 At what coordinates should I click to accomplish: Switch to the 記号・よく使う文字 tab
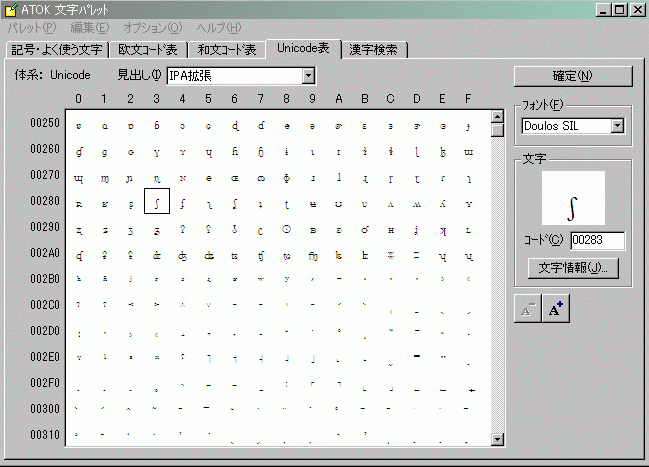(57, 50)
